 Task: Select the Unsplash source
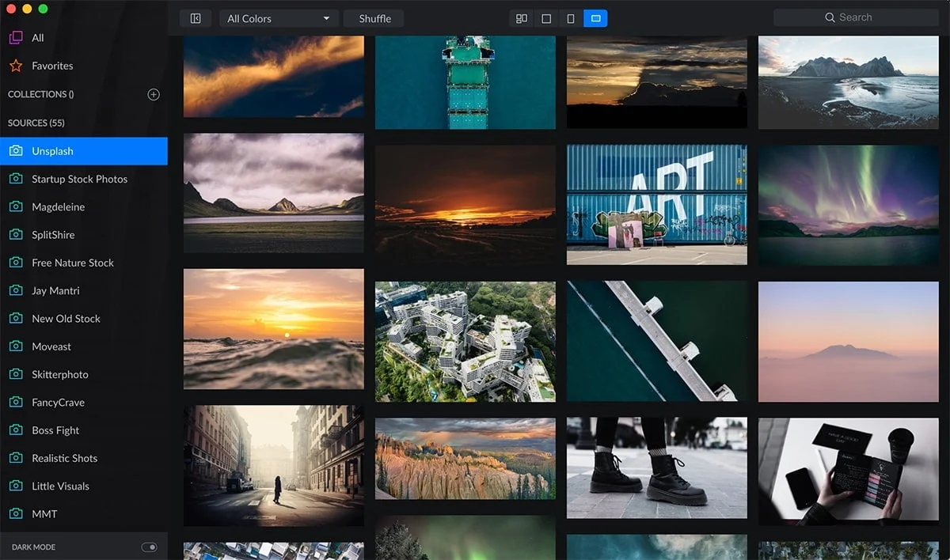click(x=52, y=151)
